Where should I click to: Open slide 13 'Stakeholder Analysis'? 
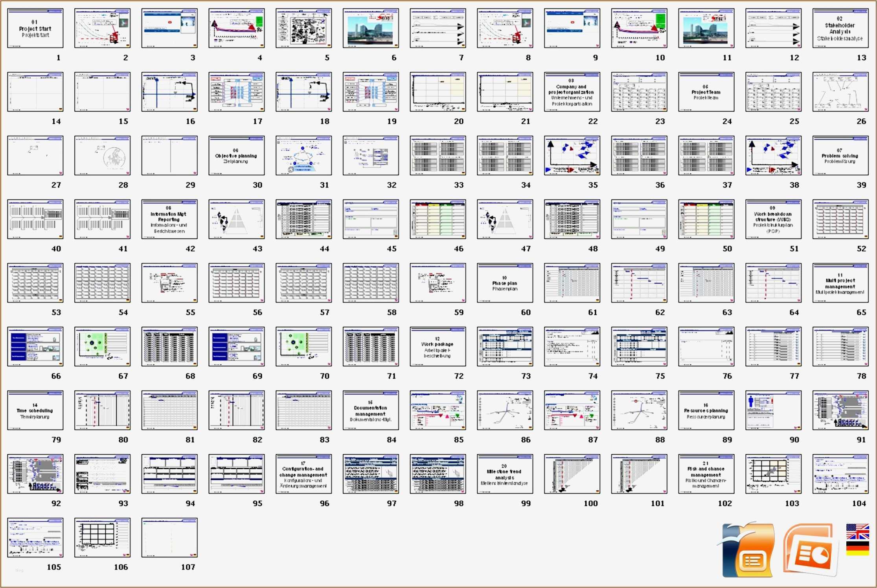(840, 28)
